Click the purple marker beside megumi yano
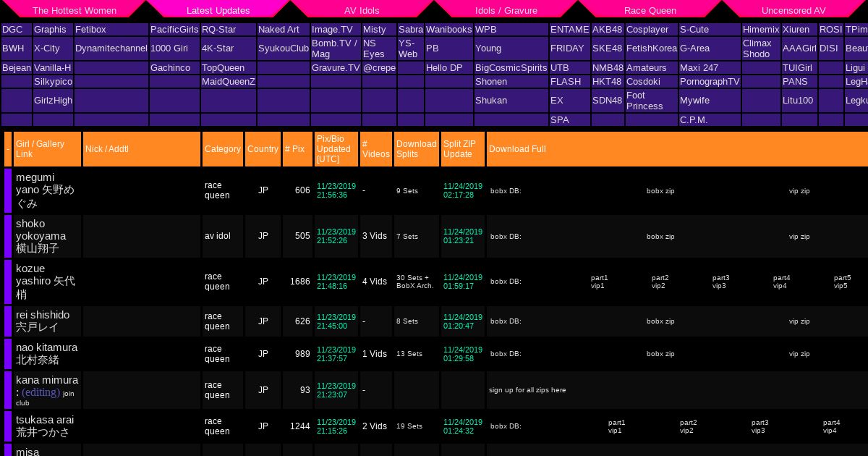Screen dimensions: 868x456 8,190
